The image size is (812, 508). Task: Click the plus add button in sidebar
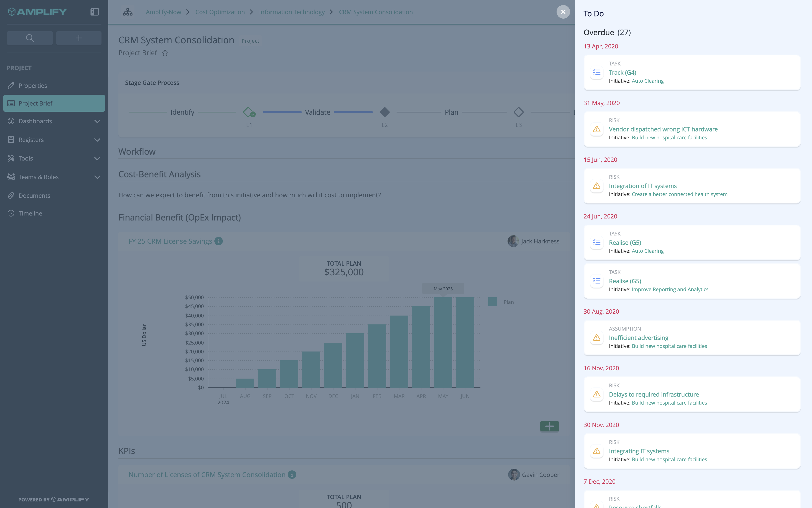[x=79, y=38]
